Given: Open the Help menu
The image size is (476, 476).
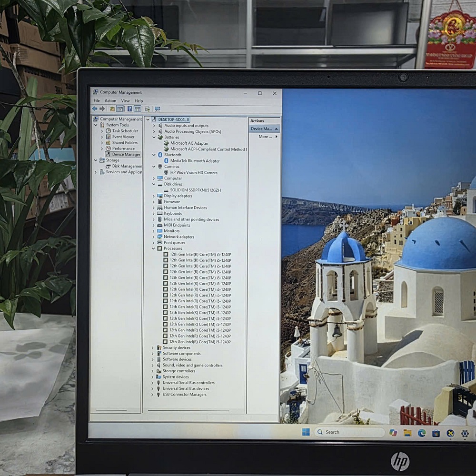Looking at the screenshot, I should point(139,101).
